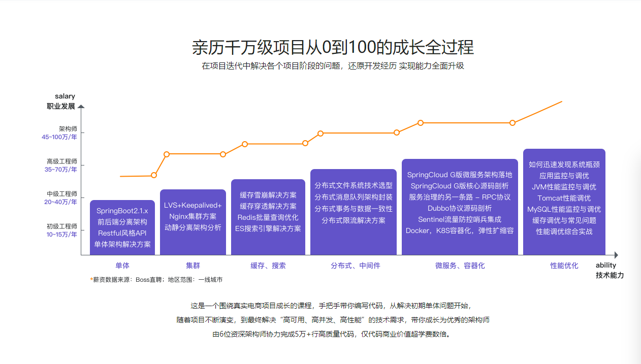Click the 微服务、容器化 category label
The height and width of the screenshot is (364, 641).
click(x=460, y=266)
